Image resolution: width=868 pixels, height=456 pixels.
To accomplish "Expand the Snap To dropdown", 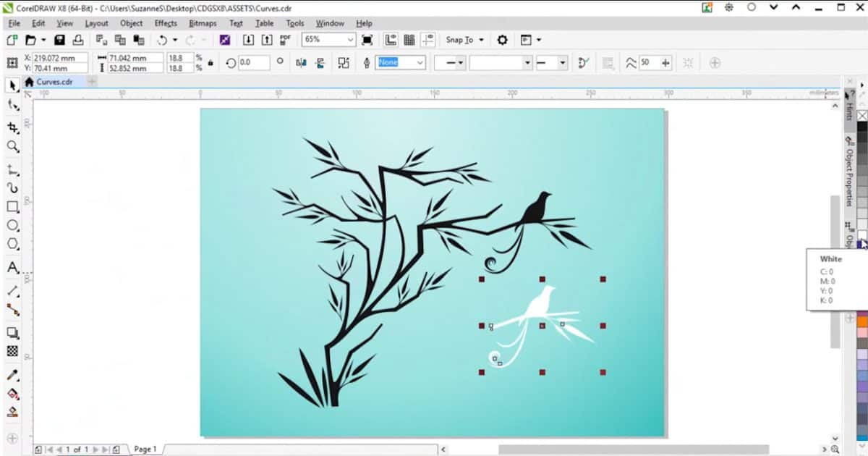I will pyautogui.click(x=482, y=40).
